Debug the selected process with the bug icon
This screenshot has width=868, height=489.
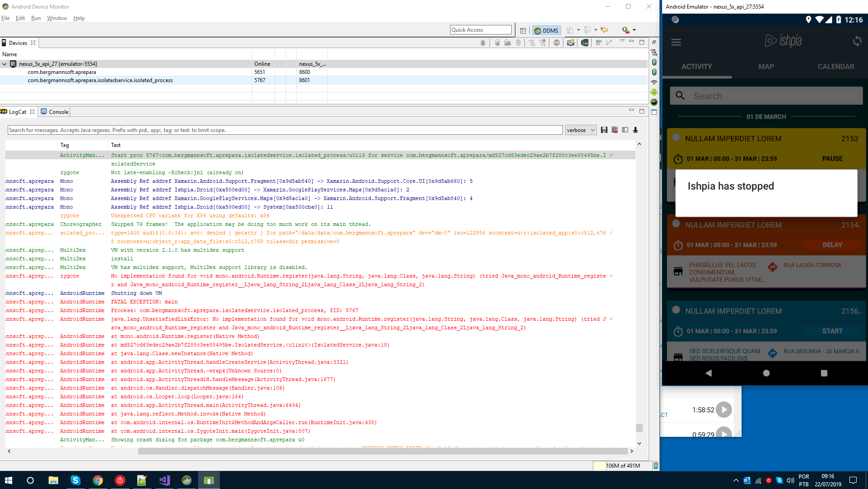(483, 42)
